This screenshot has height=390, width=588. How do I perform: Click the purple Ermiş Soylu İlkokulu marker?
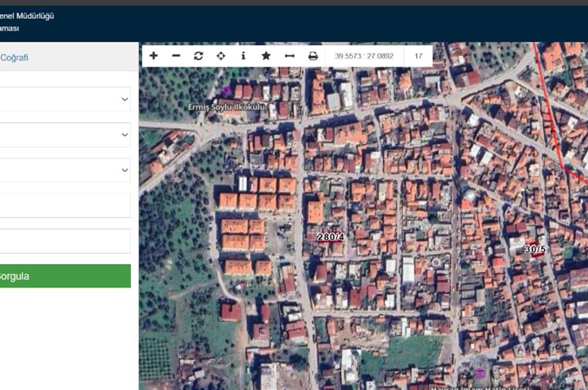226,92
